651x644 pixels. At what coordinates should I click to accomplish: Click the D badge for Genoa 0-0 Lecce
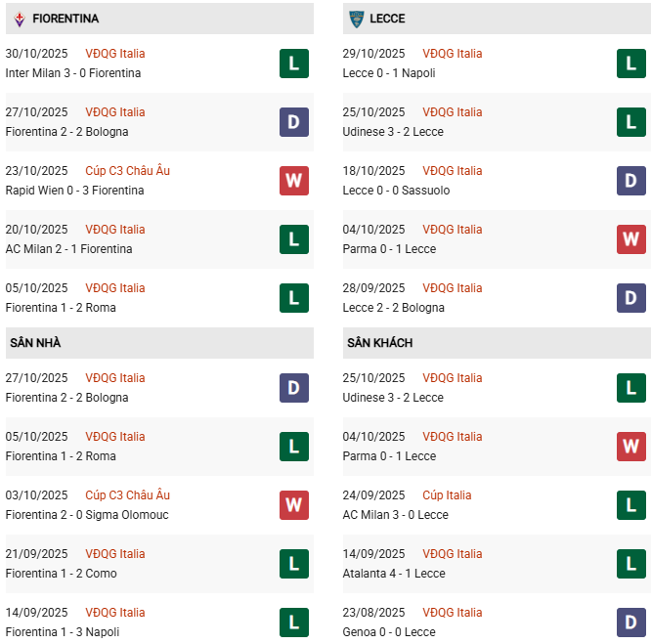(630, 623)
